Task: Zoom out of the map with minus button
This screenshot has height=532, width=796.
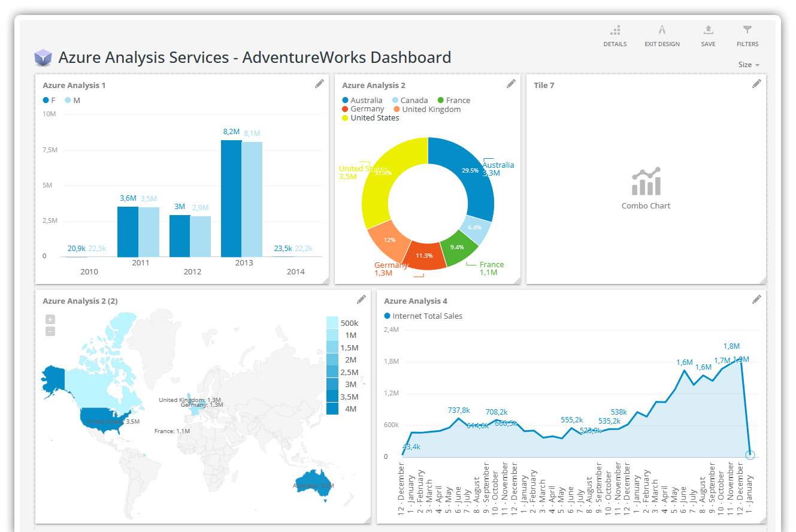Action: pyautogui.click(x=50, y=331)
